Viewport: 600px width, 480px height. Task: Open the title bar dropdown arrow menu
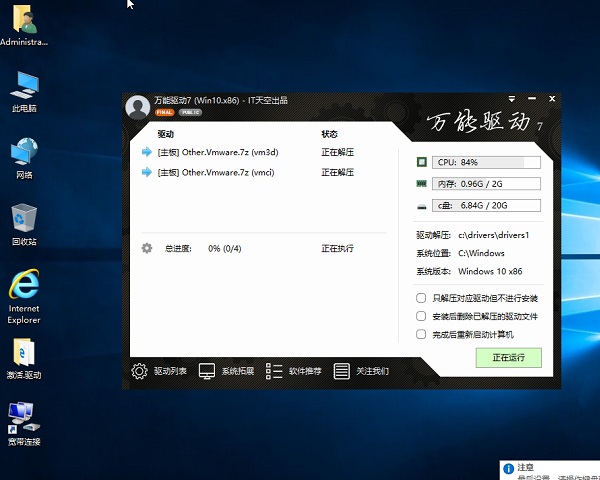(510, 100)
